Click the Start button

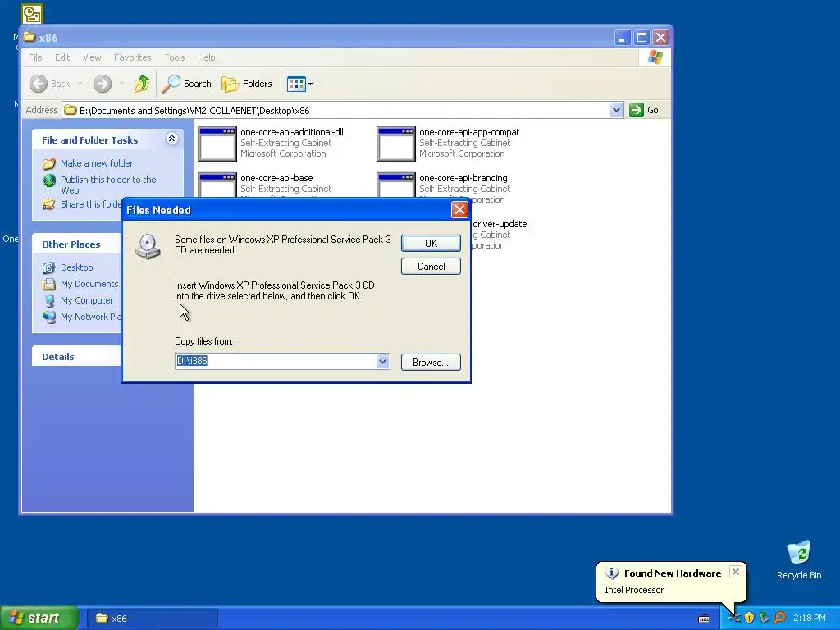pyautogui.click(x=39, y=618)
